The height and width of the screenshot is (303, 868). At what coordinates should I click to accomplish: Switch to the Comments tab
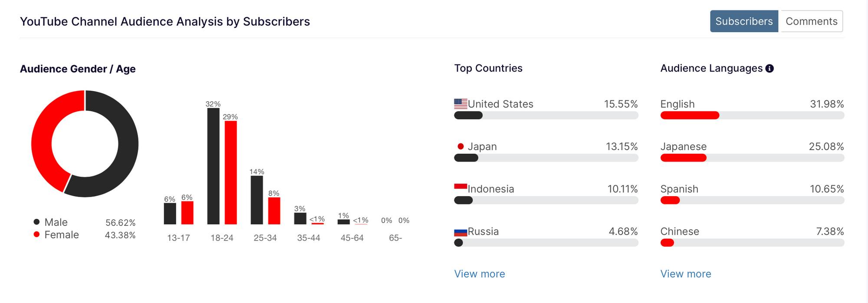[x=811, y=21]
